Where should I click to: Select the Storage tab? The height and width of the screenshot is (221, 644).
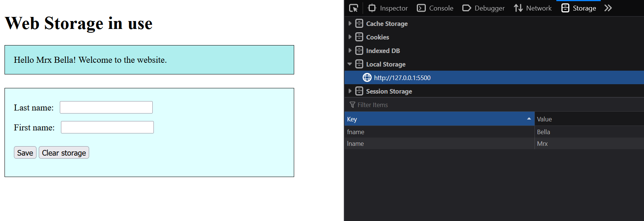pos(579,8)
